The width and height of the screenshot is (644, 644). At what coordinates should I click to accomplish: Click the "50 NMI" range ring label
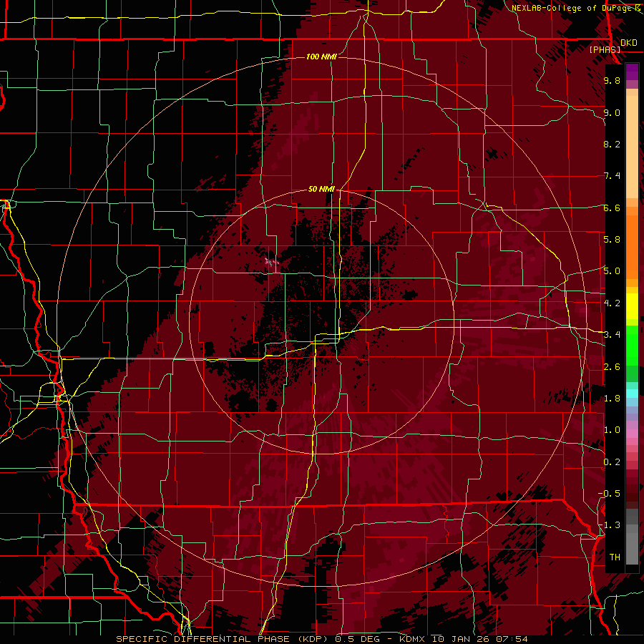(x=321, y=189)
